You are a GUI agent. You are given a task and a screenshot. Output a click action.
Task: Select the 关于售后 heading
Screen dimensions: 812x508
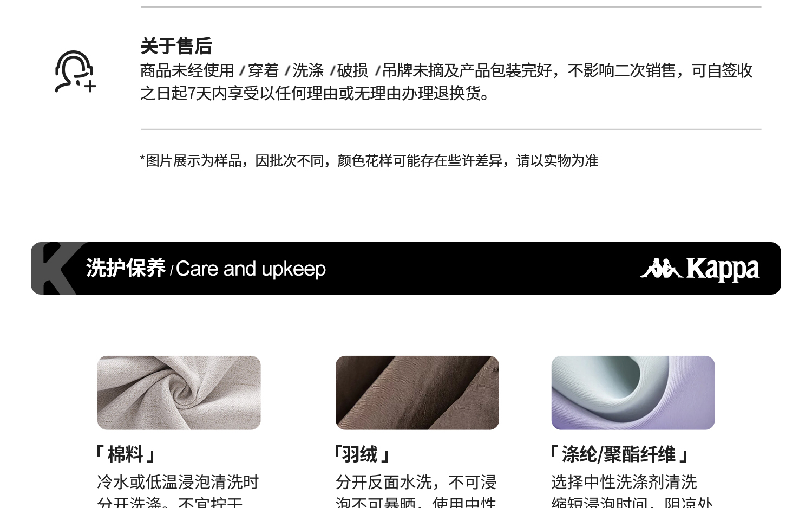(176, 46)
